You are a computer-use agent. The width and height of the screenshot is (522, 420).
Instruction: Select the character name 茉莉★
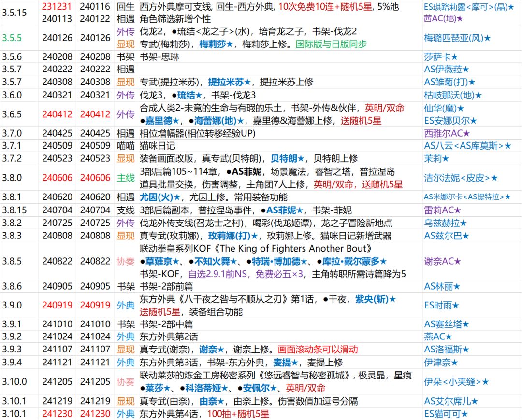(436, 159)
